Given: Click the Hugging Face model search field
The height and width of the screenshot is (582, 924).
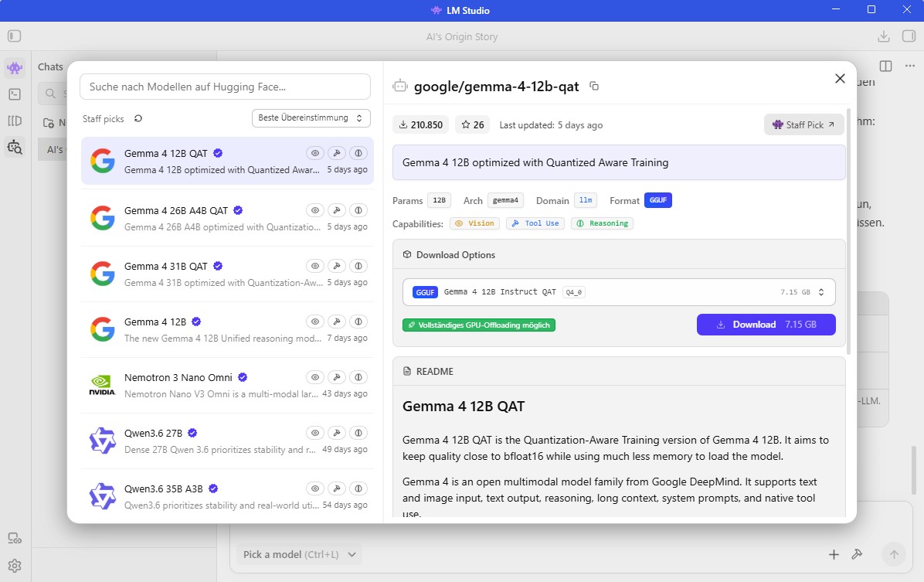Looking at the screenshot, I should point(225,87).
